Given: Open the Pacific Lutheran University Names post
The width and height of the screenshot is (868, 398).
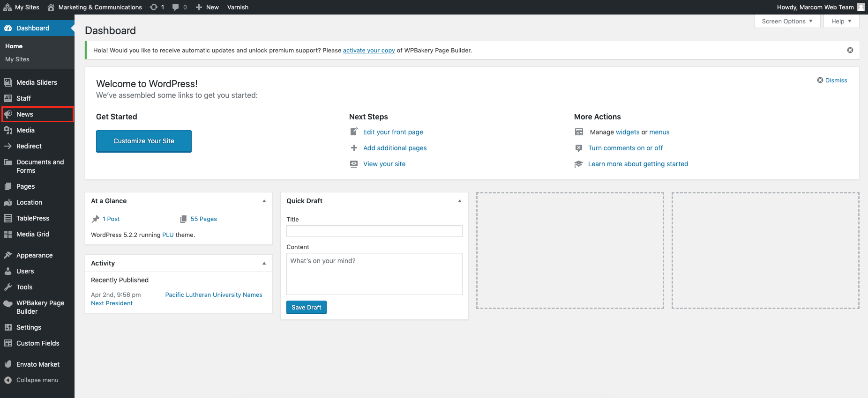Looking at the screenshot, I should pos(214,295).
